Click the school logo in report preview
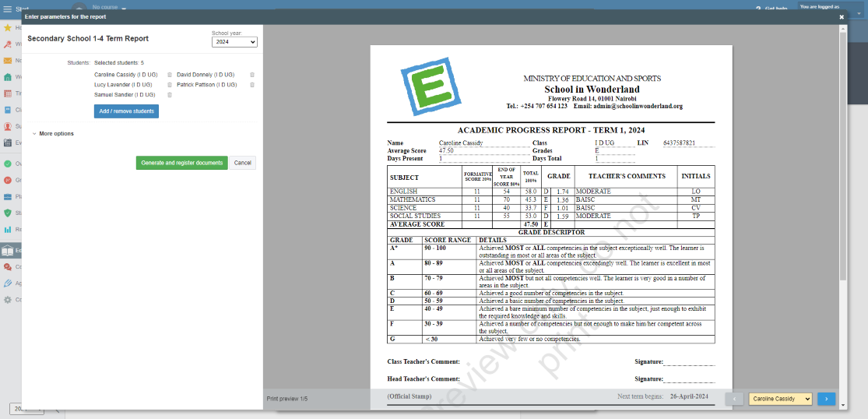Image resolution: width=868 pixels, height=419 pixels. click(432, 86)
